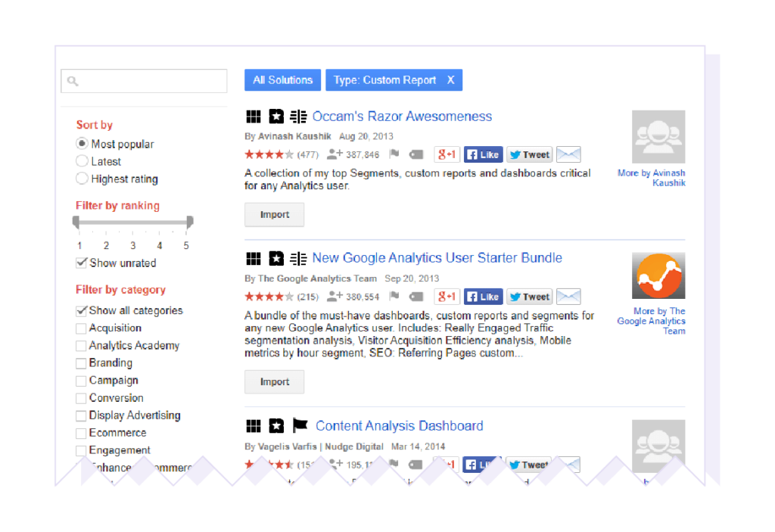Open the Content Analysis Dashboard link
Viewport: 775px width, 532px height.
(x=400, y=426)
